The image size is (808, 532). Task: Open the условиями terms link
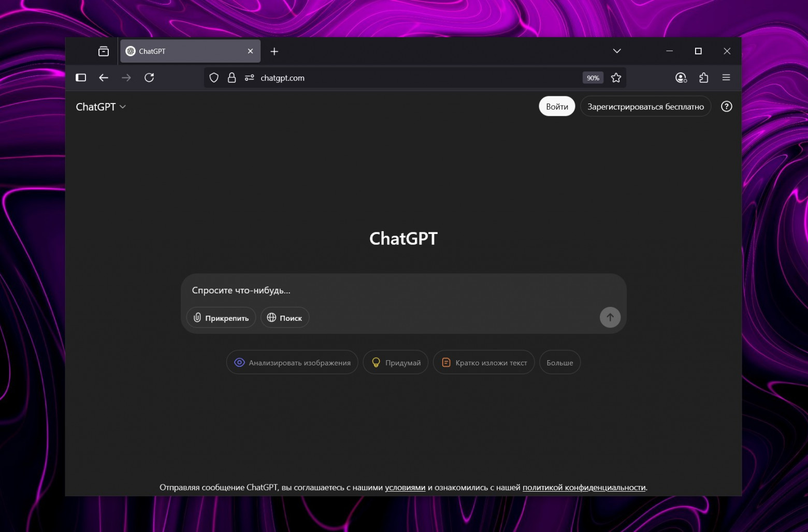click(x=405, y=487)
